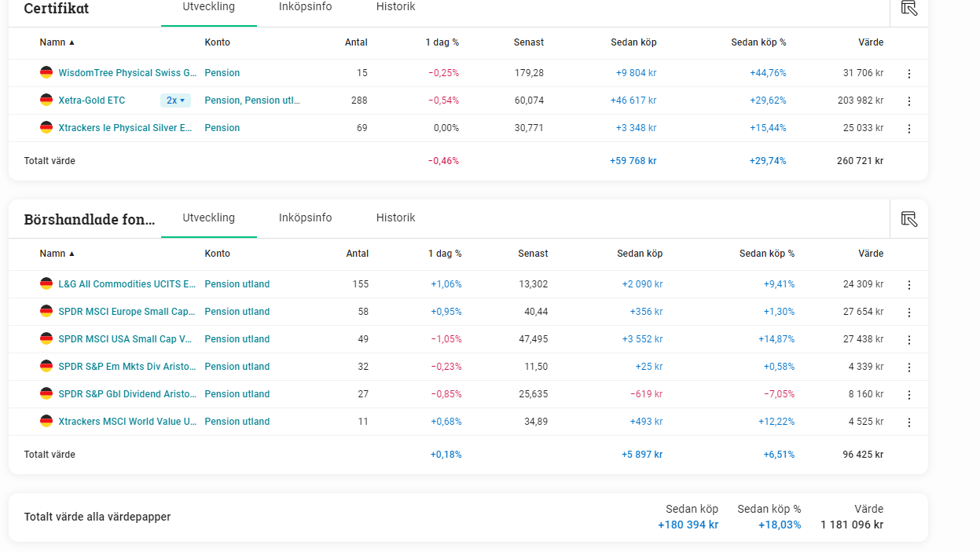Screen dimensions: 980x552
Task: Open the three-dot menu for Xetra-Gold ETC
Action: point(909,101)
